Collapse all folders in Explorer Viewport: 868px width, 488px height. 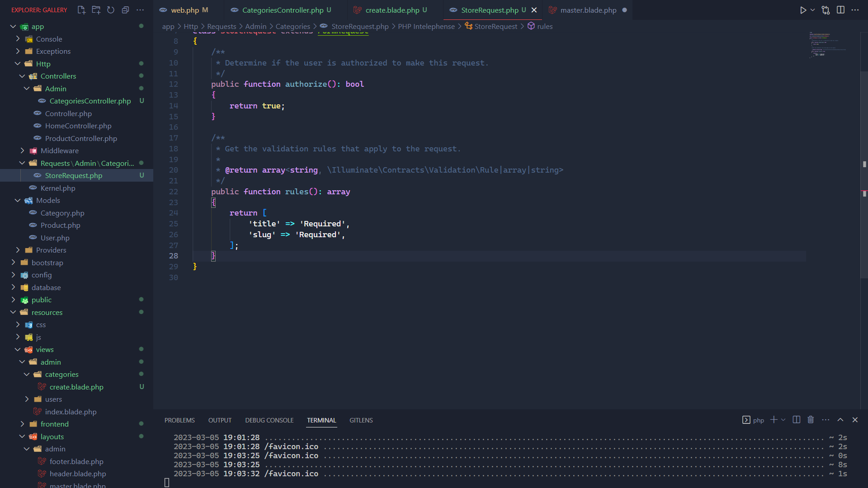(126, 10)
